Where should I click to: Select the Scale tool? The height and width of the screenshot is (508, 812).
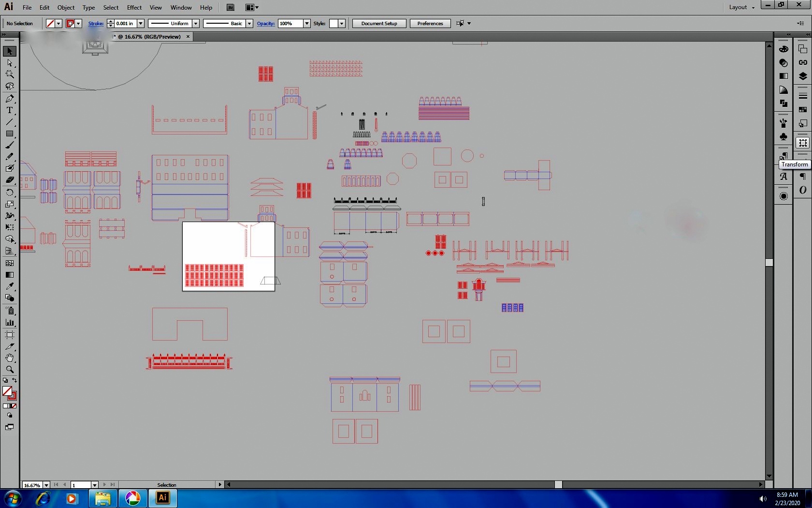pyautogui.click(x=10, y=204)
